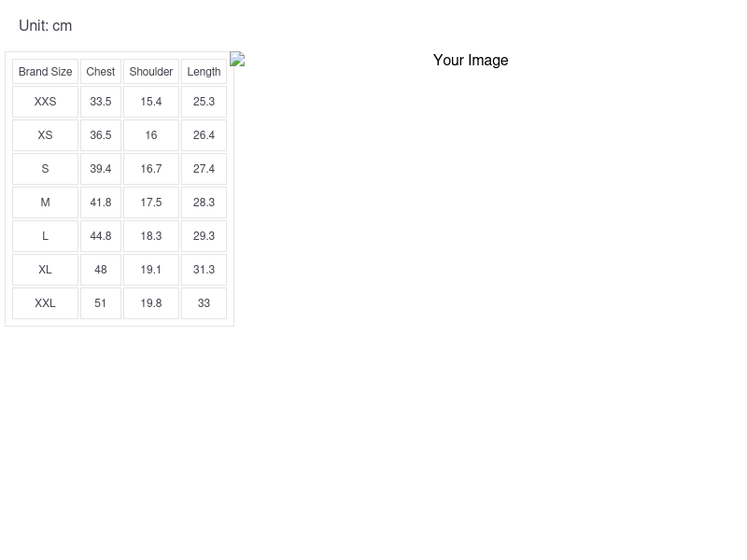
Task: Click the chest value 33.5
Action: point(101,102)
